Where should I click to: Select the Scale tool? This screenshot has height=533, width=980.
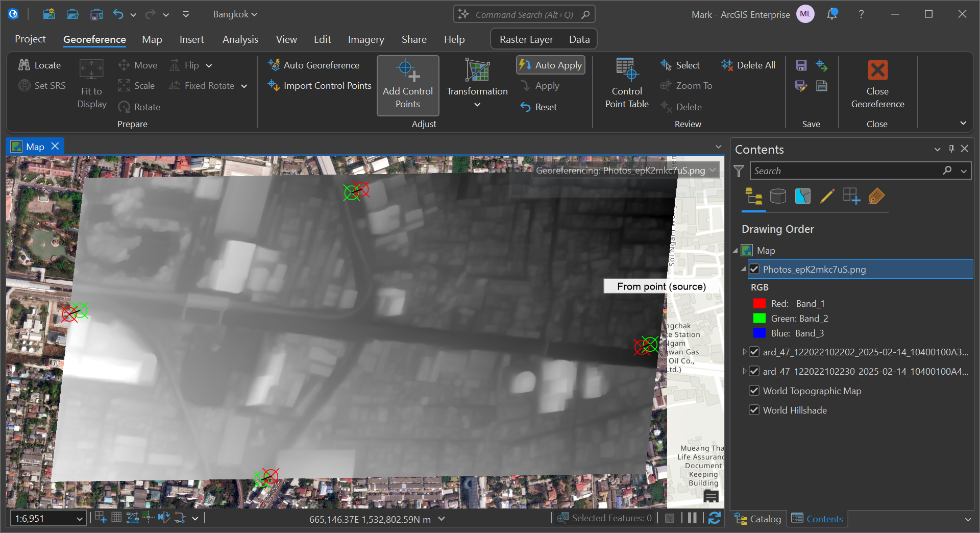click(x=136, y=85)
